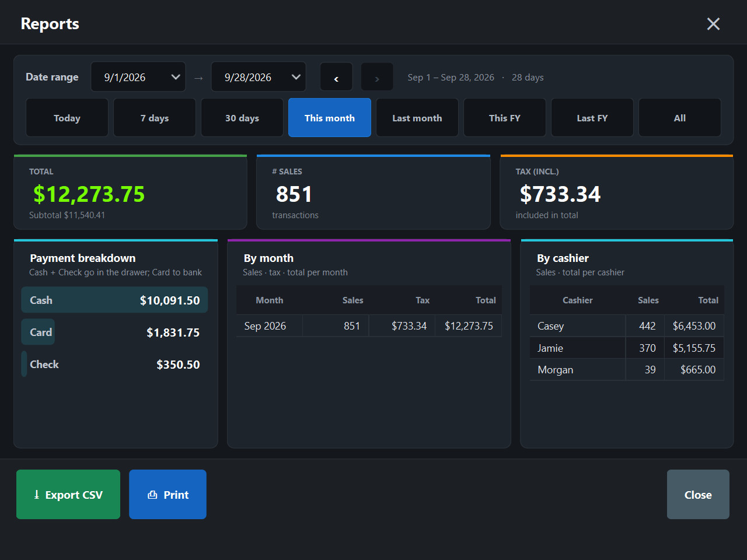Choose the Last FY preset
Image resolution: width=747 pixels, height=560 pixels.
pos(592,118)
